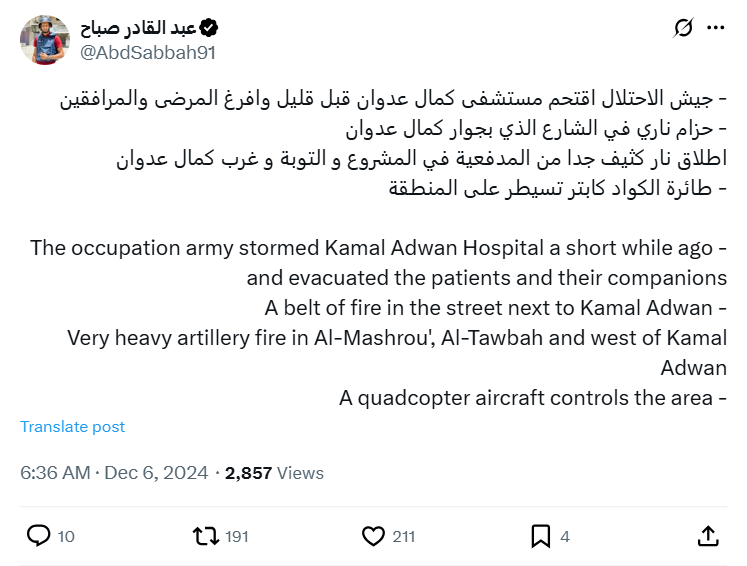Click the repost count 191
This screenshot has width=747, height=566.
(236, 537)
